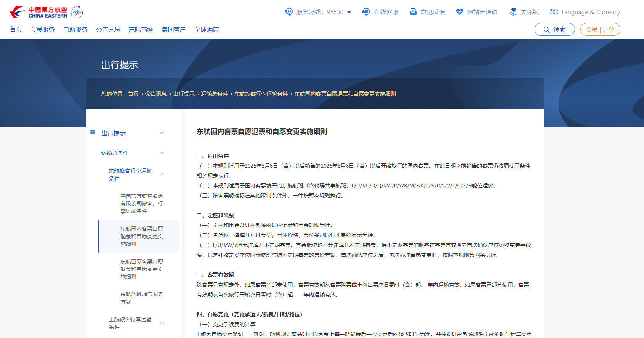Open the 意见反馈 link
The image size is (644, 338).
pyautogui.click(x=433, y=12)
